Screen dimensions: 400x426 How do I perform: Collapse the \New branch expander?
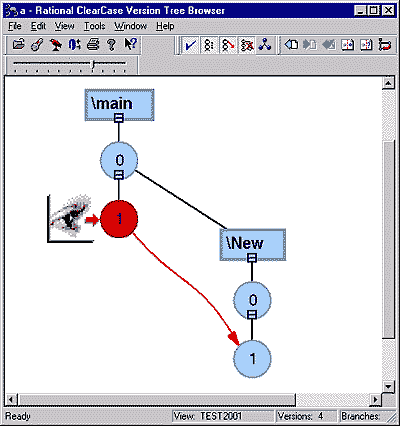[x=252, y=258]
